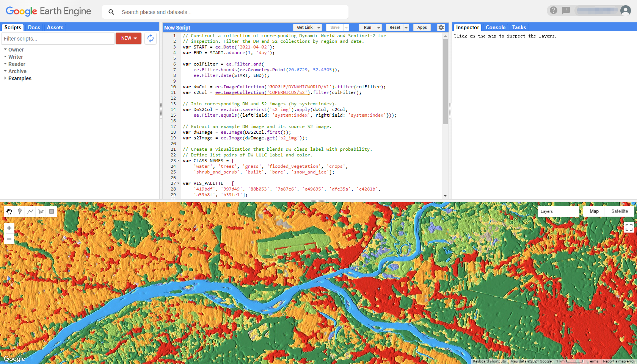
Task: Open the feedback icon in header
Action: [566, 10]
